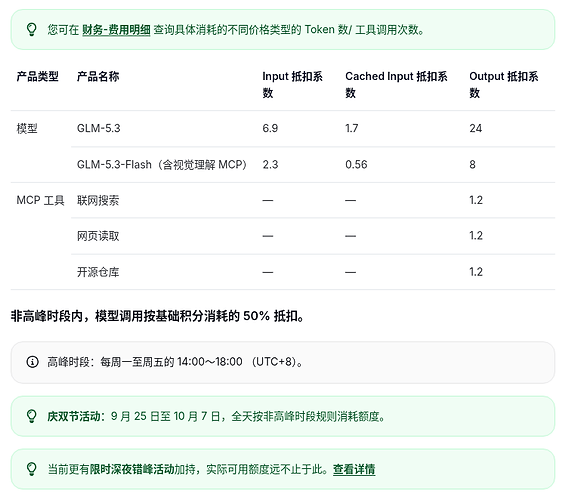Open the 财务-费用明细 link
The height and width of the screenshot is (500, 580).
(116, 30)
